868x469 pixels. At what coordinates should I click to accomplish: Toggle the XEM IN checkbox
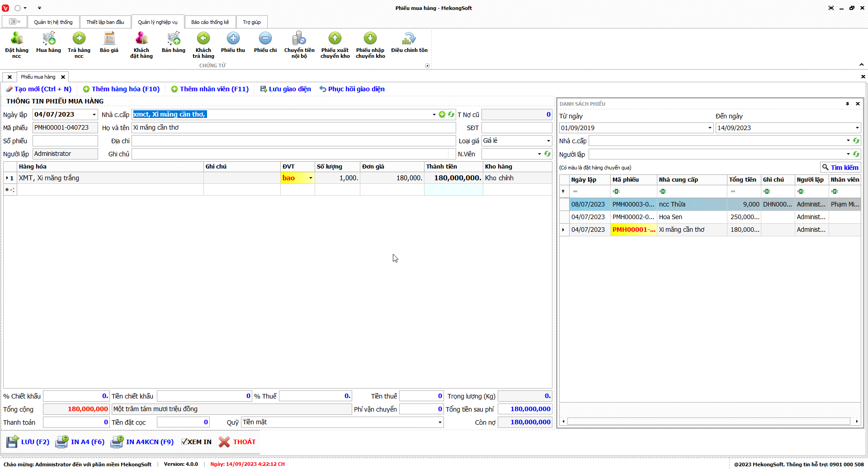[184, 442]
